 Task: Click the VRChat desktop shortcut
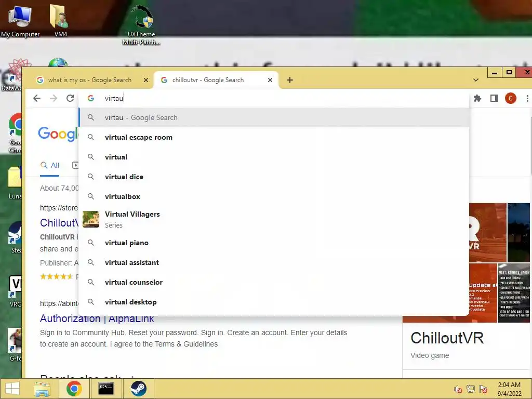15,292
